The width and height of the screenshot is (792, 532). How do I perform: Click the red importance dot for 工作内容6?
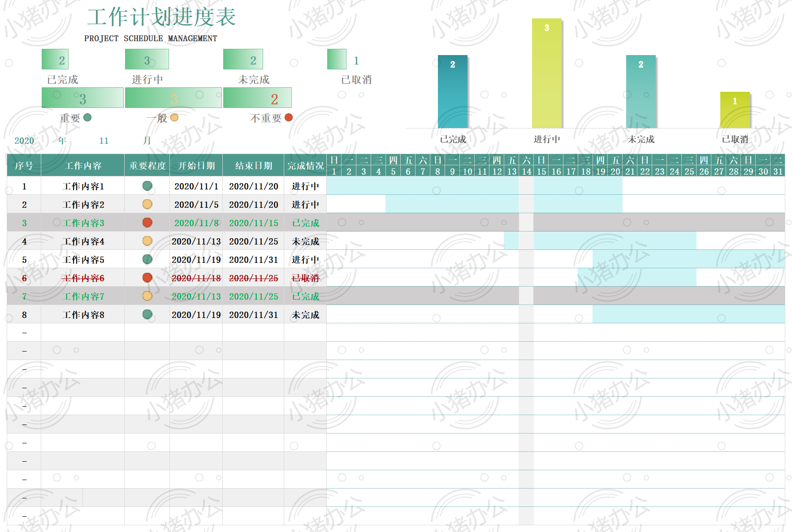(x=147, y=278)
